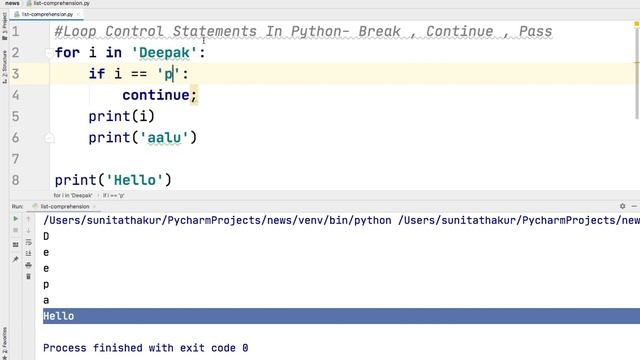Close the list-comprehension Run tab
The height and width of the screenshot is (360, 640).
point(94,207)
